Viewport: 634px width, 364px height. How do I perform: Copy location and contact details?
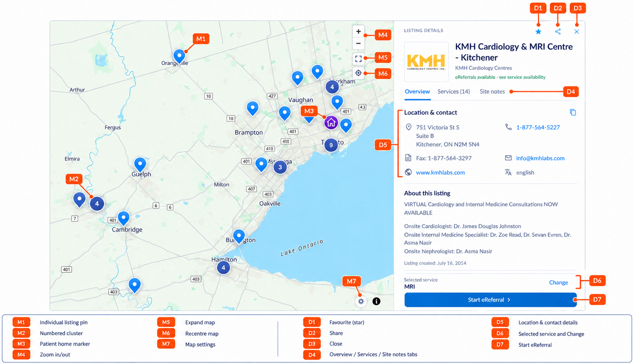[573, 112]
